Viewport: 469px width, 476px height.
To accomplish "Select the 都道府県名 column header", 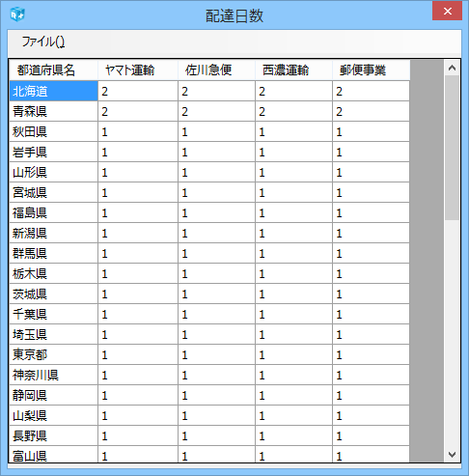I will (53, 70).
